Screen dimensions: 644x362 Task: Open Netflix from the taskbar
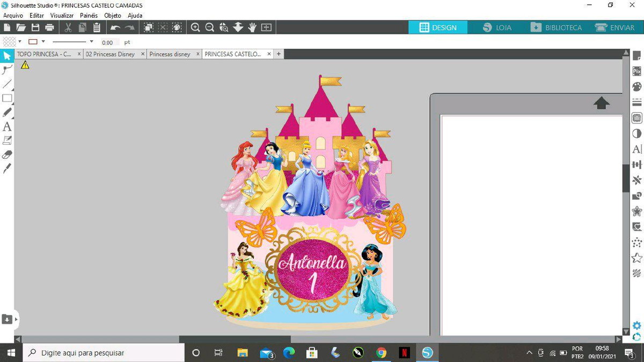pyautogui.click(x=404, y=353)
